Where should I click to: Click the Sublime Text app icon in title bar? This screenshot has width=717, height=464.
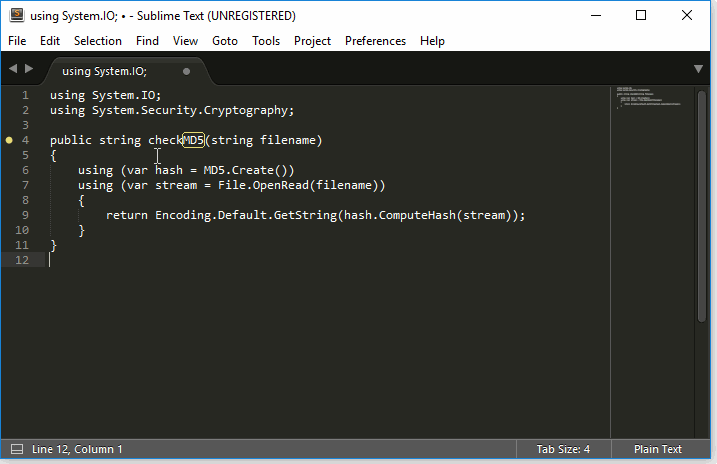(17, 15)
